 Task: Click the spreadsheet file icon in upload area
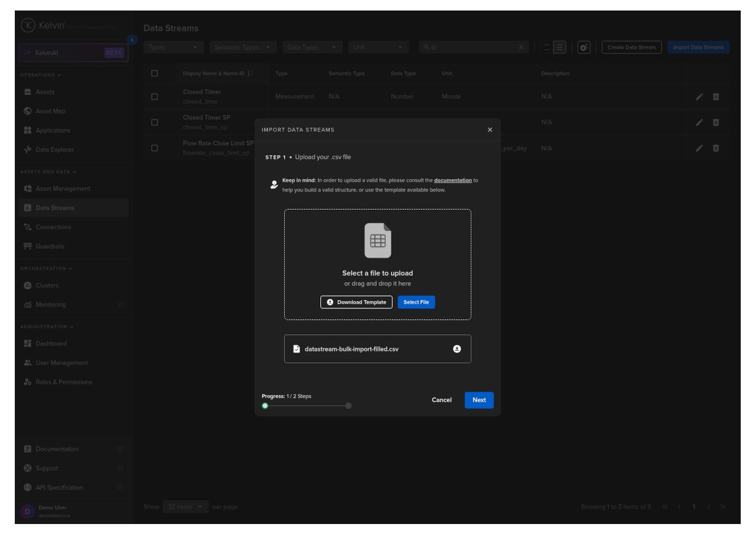378,241
